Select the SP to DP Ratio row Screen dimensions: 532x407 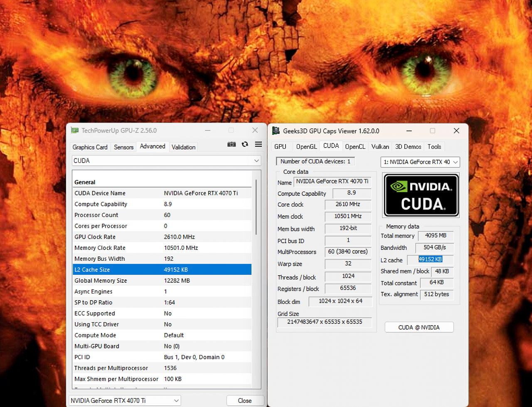[162, 302]
